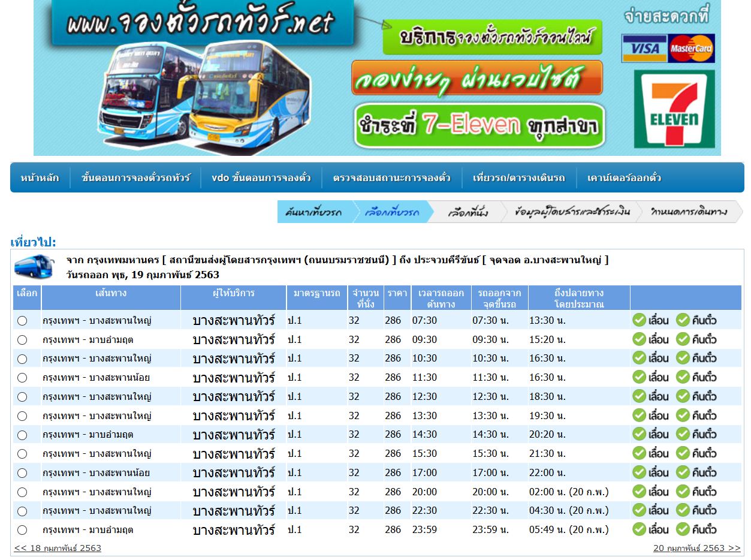Click the 7-Eleven logo in the banner
751x560 pixels.
tap(674, 109)
